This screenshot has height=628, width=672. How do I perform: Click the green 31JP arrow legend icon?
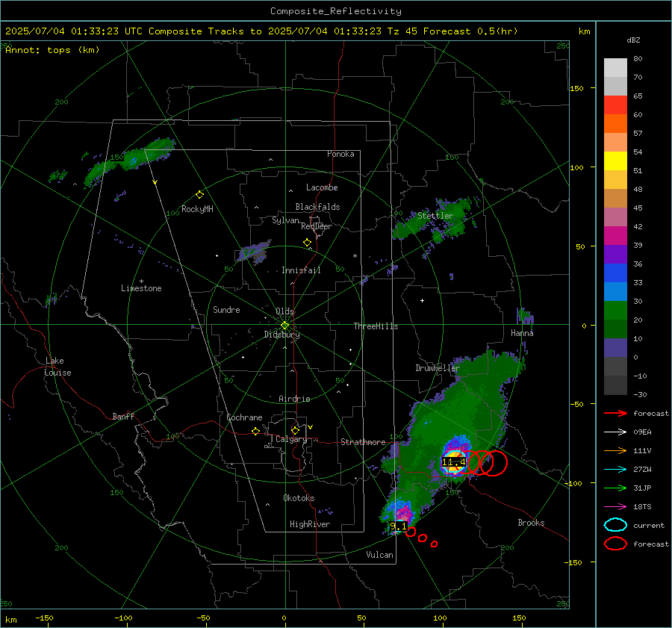pos(615,488)
